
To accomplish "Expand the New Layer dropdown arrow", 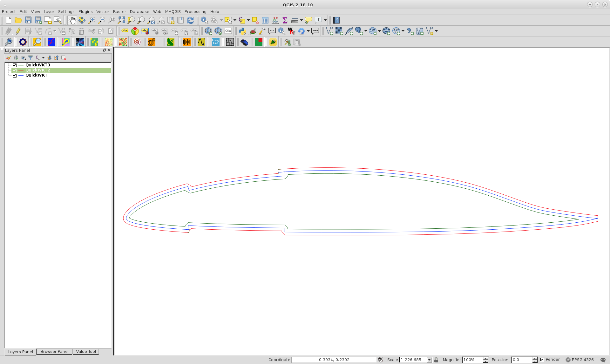I will tap(437, 31).
